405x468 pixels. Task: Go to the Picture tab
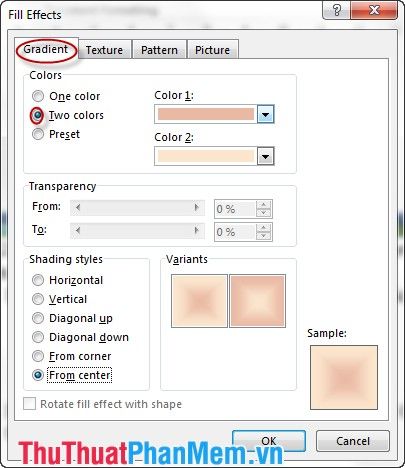(x=212, y=50)
